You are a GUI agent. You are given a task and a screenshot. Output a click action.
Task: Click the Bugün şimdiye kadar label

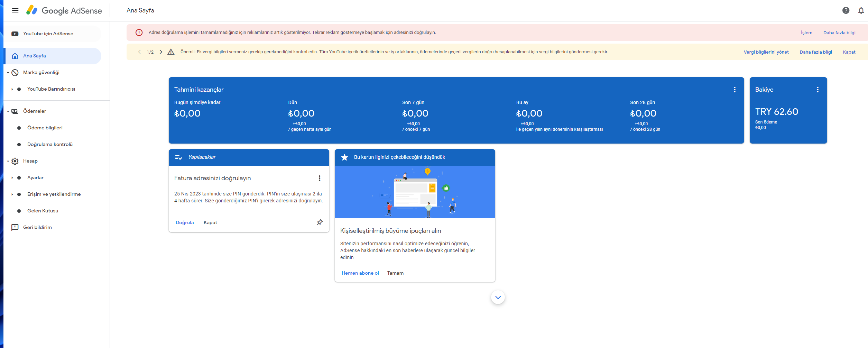197,103
